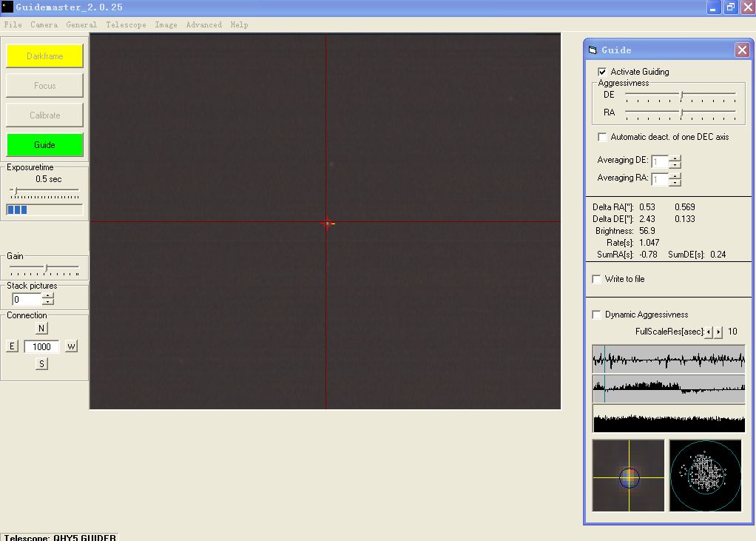Viewport: 756px width, 541px height.
Task: Open the Camera menu
Action: [x=44, y=24]
